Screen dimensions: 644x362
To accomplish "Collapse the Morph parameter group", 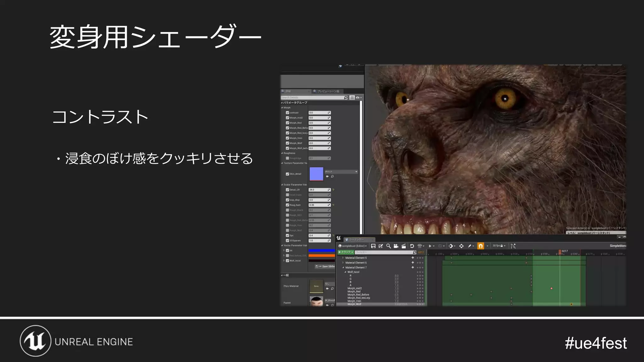I will click(282, 108).
